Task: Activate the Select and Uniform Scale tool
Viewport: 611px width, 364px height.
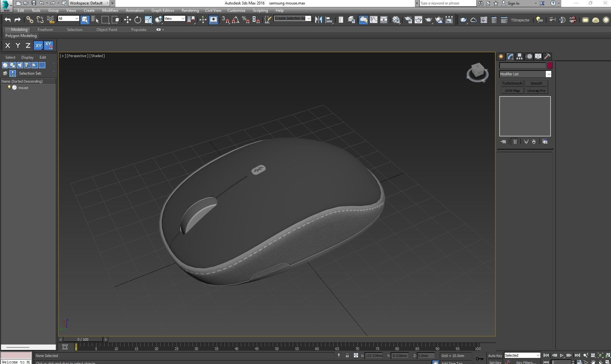Action: 148,20
